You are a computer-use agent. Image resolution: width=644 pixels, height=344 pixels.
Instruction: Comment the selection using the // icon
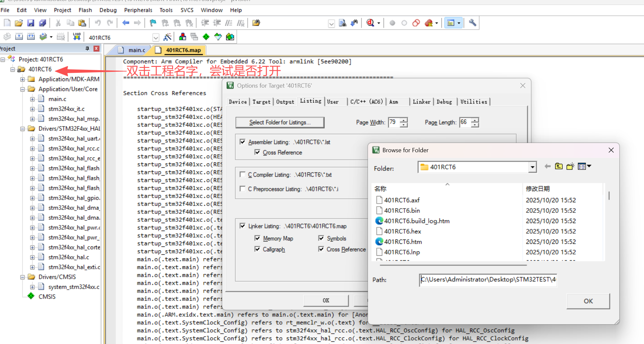(229, 23)
